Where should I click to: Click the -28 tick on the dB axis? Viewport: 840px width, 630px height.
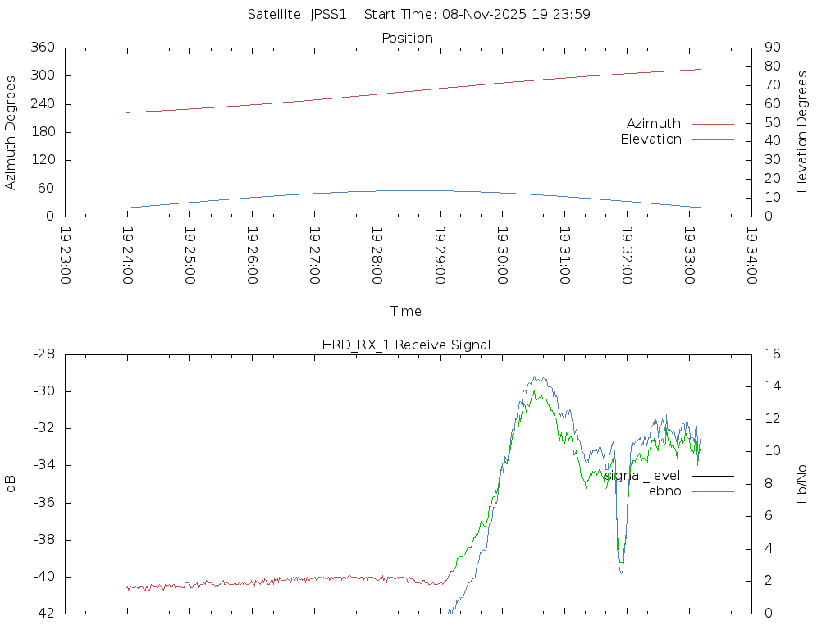pyautogui.click(x=43, y=354)
